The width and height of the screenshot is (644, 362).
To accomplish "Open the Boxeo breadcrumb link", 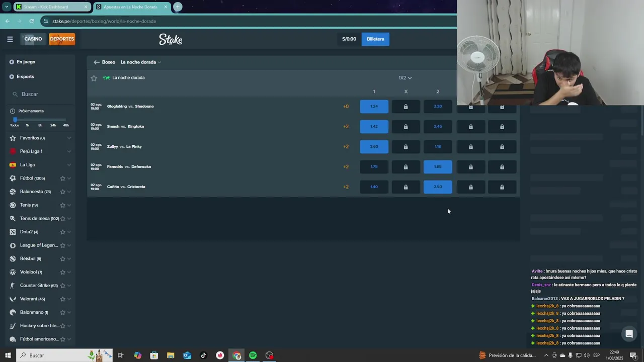I will coord(109,62).
